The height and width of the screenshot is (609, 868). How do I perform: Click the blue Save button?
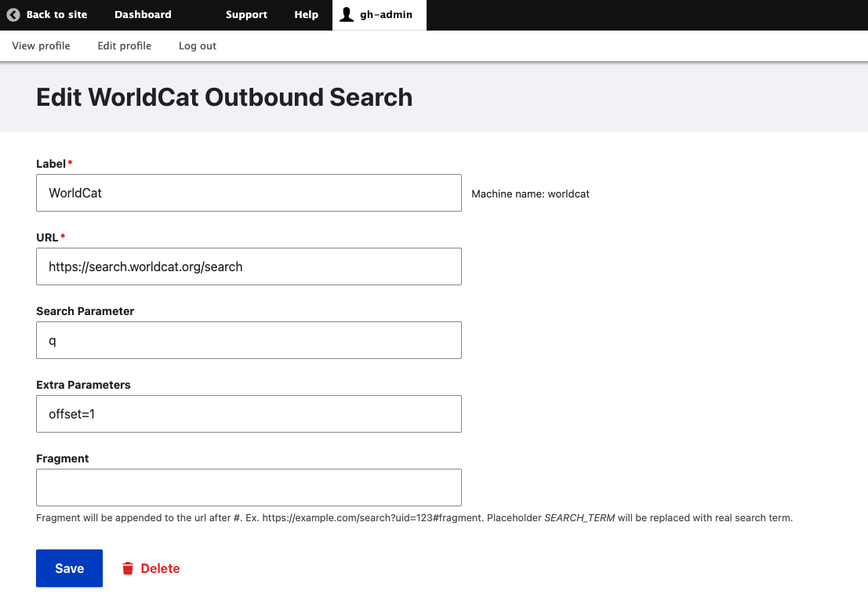[x=69, y=568]
